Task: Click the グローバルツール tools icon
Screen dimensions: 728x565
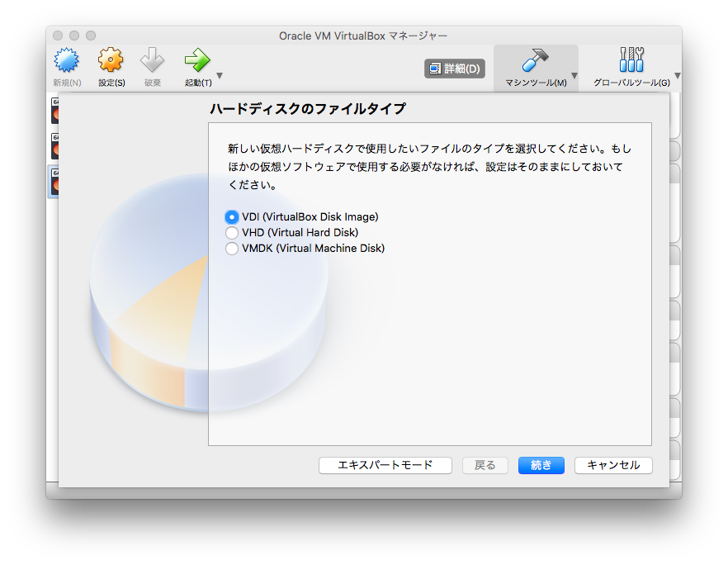Action: tap(630, 58)
